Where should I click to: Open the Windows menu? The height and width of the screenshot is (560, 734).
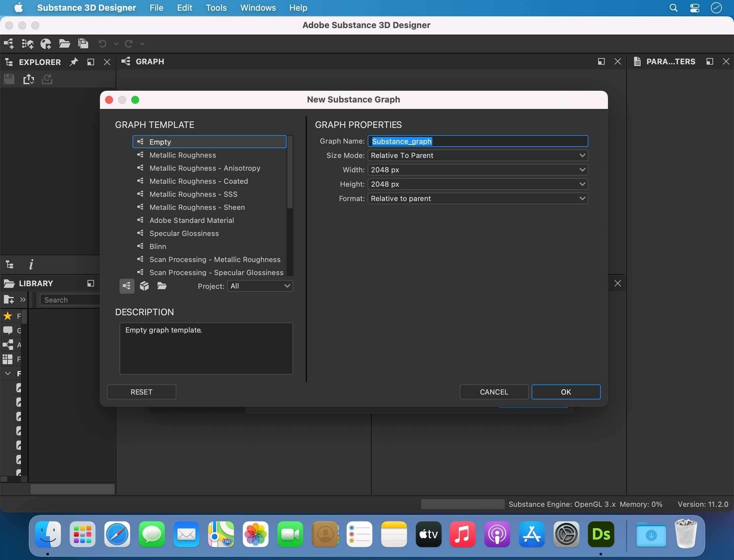point(258,8)
